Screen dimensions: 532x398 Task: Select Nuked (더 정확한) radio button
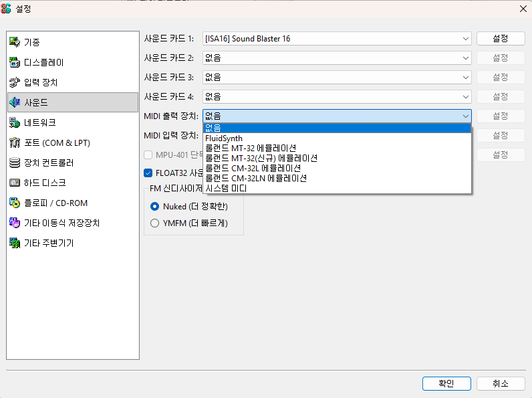155,207
